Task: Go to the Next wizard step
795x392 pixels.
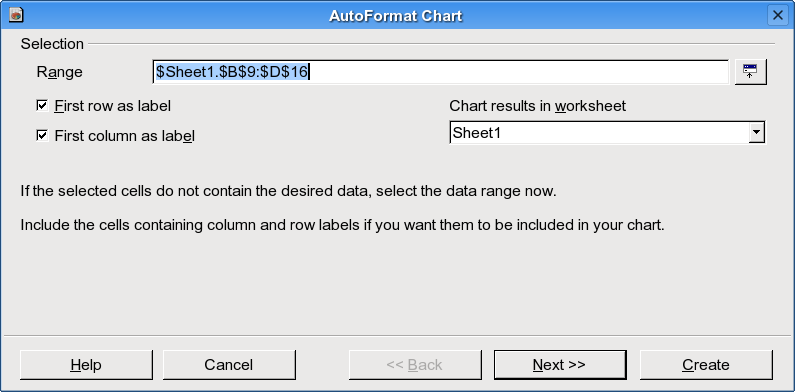Action: tap(560, 365)
